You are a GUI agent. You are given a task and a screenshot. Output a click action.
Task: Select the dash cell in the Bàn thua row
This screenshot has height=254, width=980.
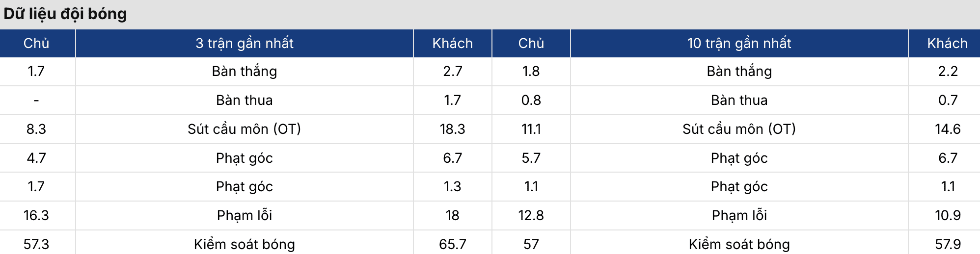[x=36, y=100]
